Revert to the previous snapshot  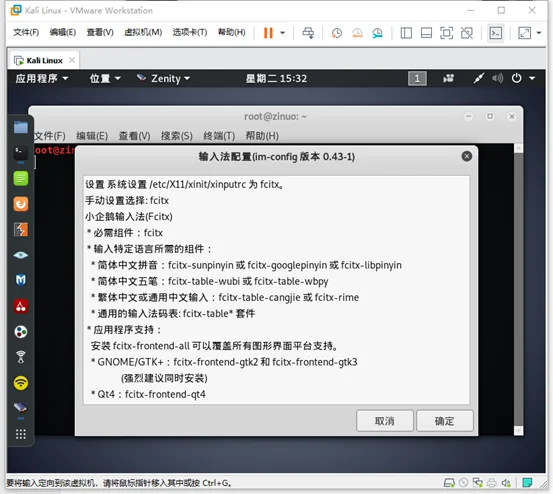357,33
